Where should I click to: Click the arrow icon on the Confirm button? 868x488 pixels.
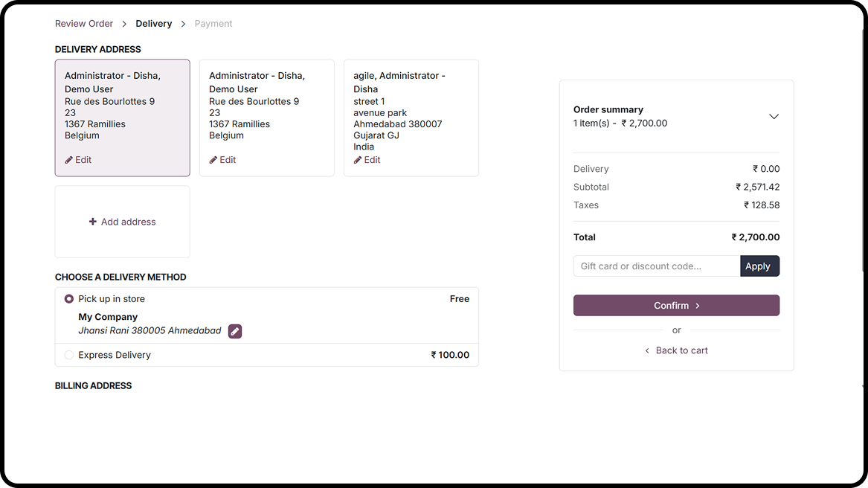[x=698, y=306]
